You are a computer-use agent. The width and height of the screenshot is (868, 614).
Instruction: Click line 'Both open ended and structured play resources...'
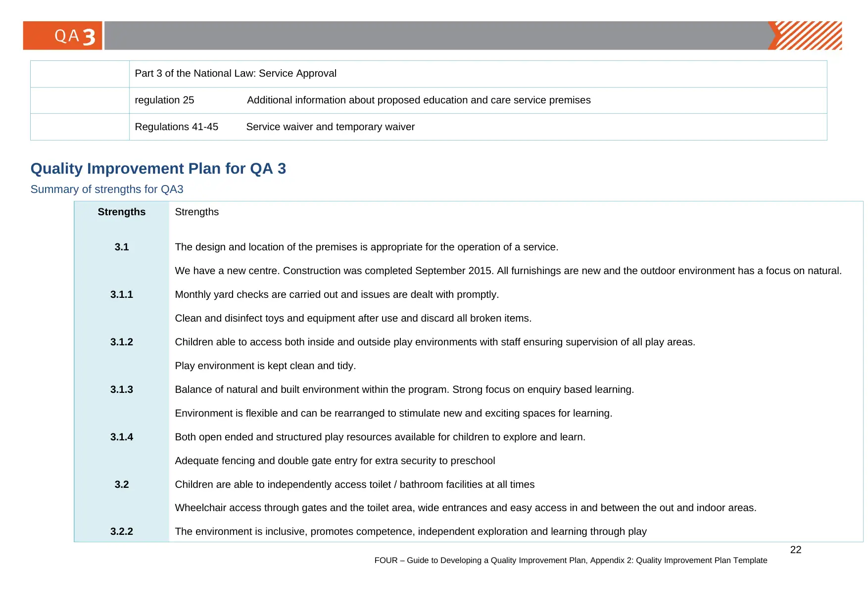point(380,437)
